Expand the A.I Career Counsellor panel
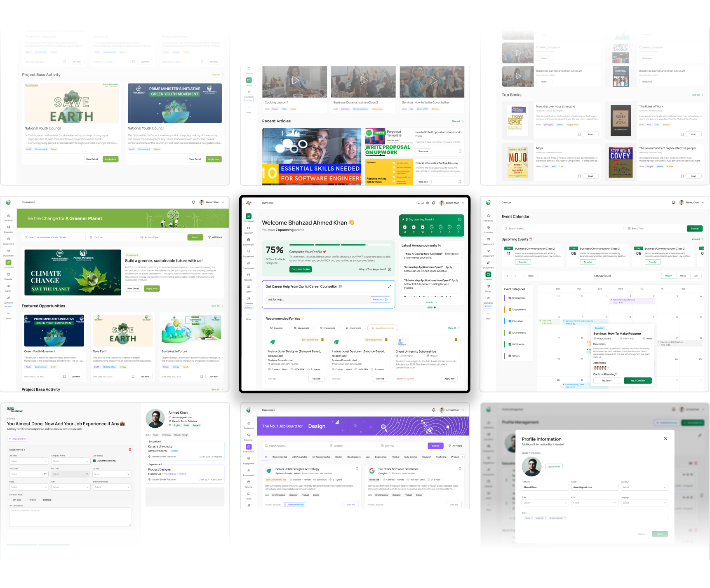This screenshot has width=710, height=588. pos(389,286)
